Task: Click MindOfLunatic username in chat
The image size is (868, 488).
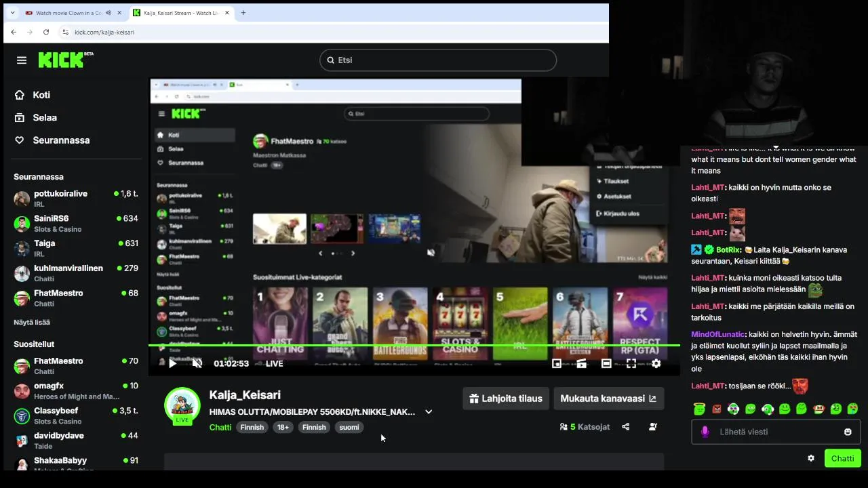Action: click(x=717, y=334)
